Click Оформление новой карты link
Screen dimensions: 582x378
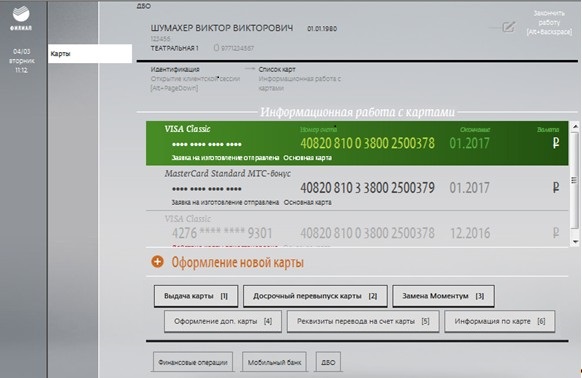tap(238, 263)
